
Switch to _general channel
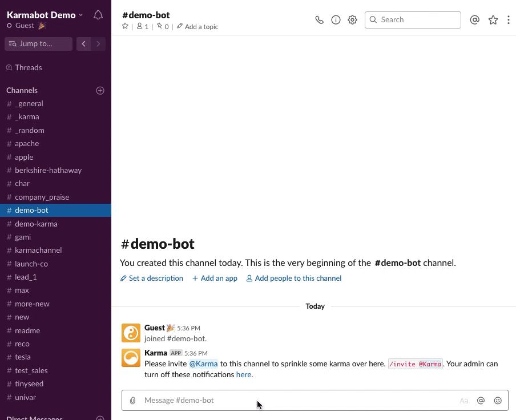[55, 104]
